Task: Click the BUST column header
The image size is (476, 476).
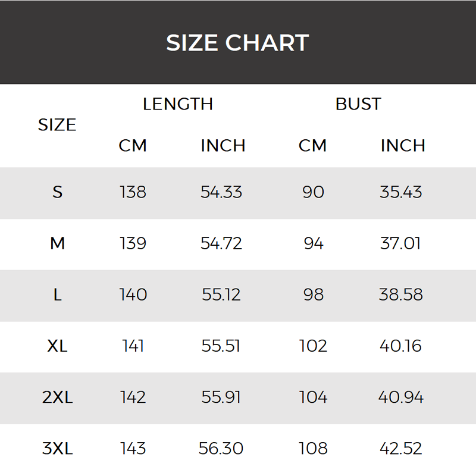Action: [358, 104]
